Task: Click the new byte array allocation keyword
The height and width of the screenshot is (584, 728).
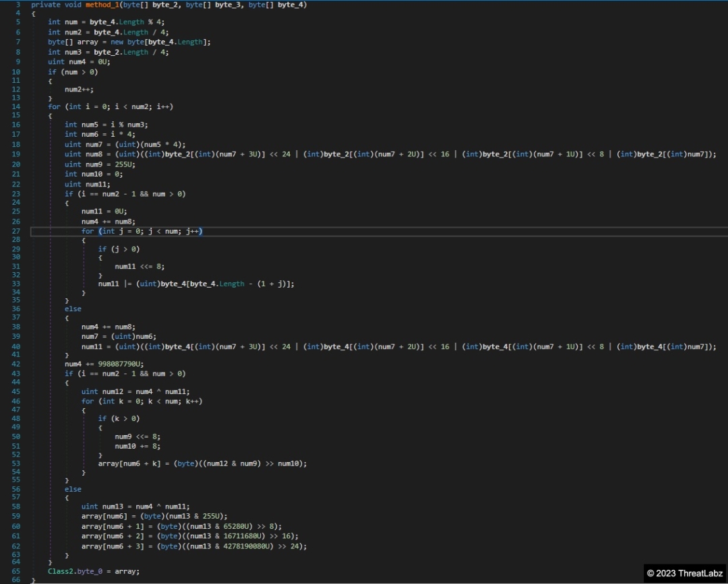Action: pyautogui.click(x=113, y=42)
